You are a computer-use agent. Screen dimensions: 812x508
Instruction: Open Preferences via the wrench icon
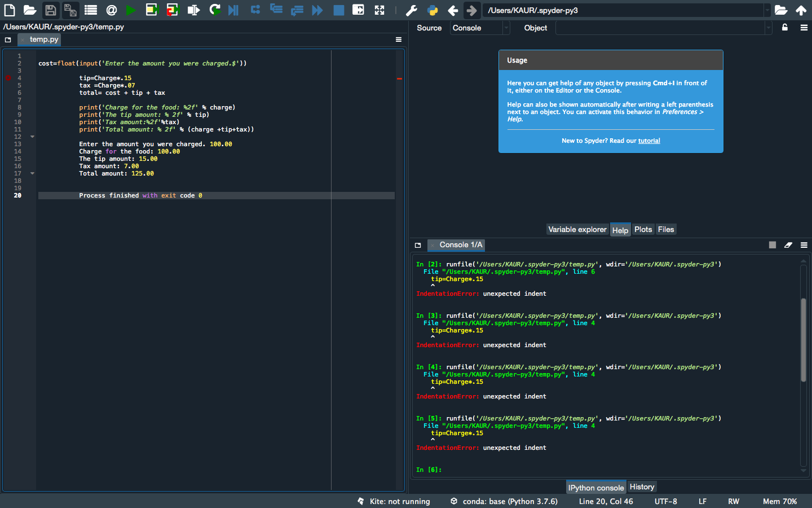tap(412, 10)
